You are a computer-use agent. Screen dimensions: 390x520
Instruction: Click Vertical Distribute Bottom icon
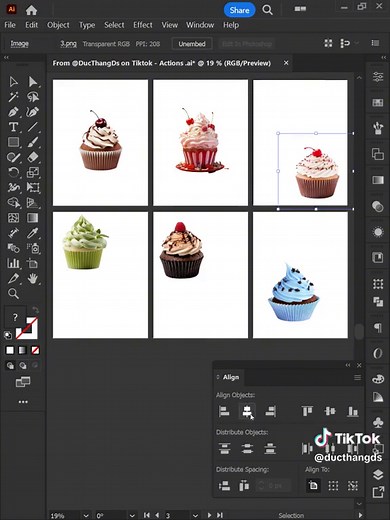click(270, 449)
